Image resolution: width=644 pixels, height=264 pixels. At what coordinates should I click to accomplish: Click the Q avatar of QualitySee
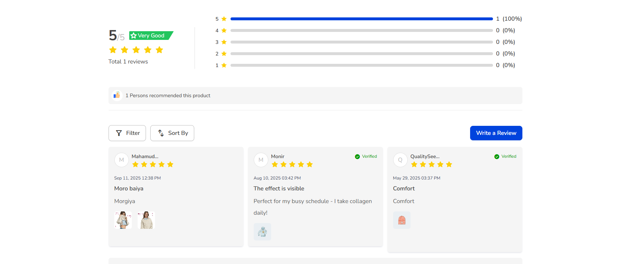[400, 160]
